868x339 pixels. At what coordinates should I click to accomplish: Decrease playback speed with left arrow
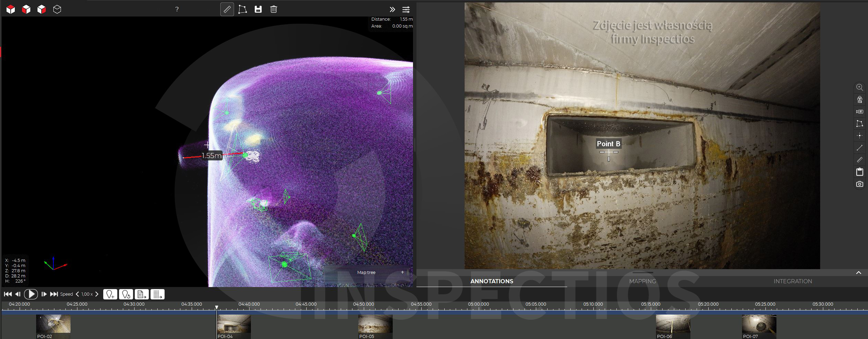click(x=77, y=294)
